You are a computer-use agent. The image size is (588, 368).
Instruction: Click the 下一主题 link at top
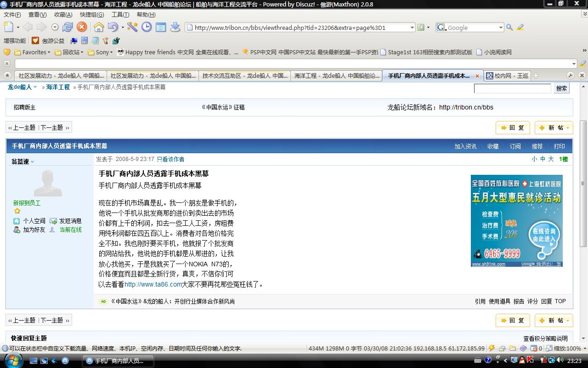coord(52,127)
